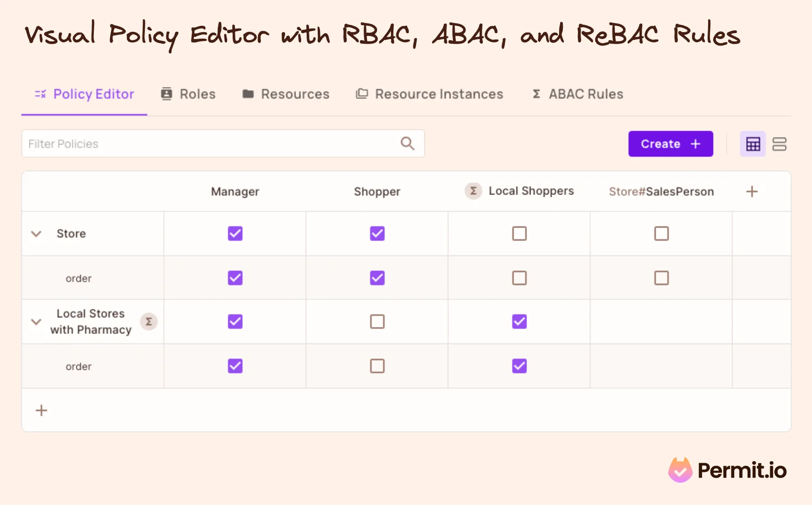The image size is (812, 505).
Task: Switch to table grid view
Action: click(753, 144)
